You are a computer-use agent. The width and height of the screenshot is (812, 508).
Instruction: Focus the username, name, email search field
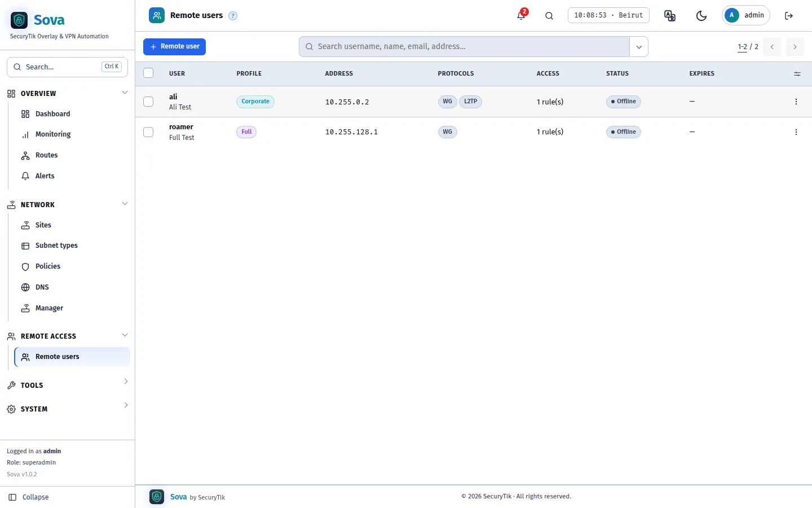pyautogui.click(x=464, y=47)
